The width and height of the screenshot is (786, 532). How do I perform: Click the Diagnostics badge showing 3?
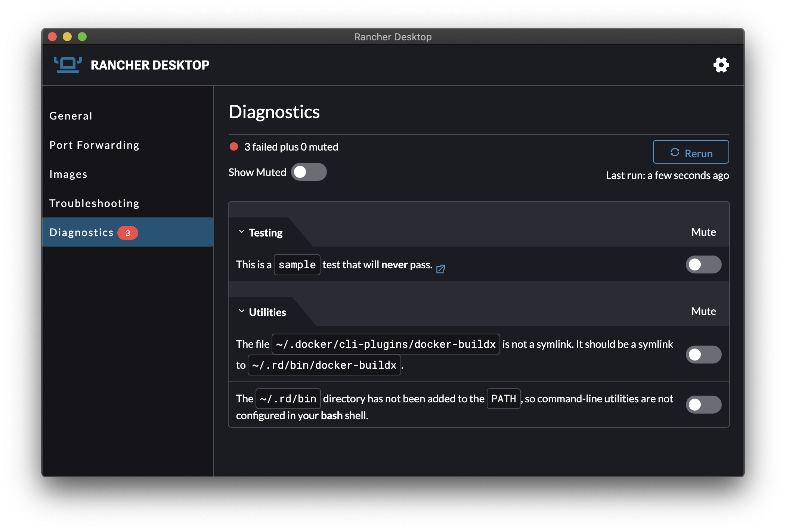point(127,233)
